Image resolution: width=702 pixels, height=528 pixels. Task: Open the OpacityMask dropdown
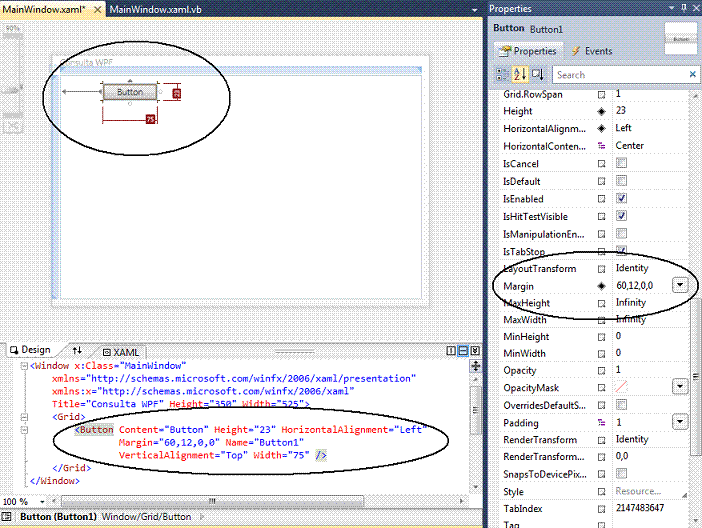(680, 386)
